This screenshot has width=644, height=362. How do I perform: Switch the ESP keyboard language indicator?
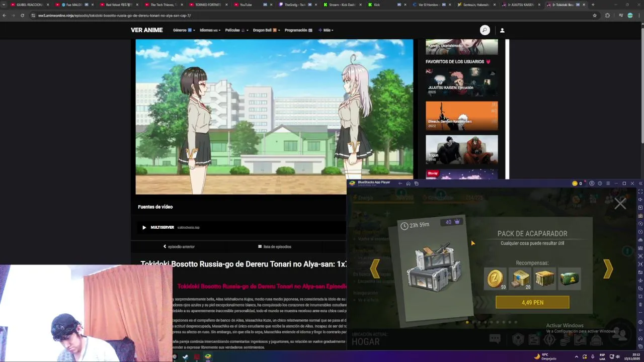point(602,357)
